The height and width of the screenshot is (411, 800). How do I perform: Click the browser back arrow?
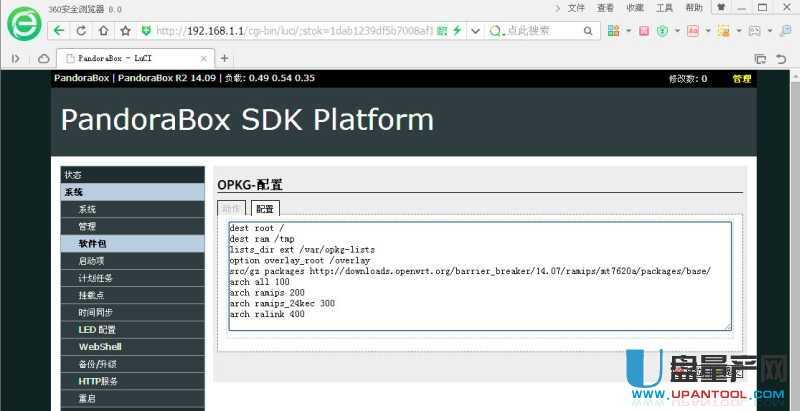[x=59, y=31]
